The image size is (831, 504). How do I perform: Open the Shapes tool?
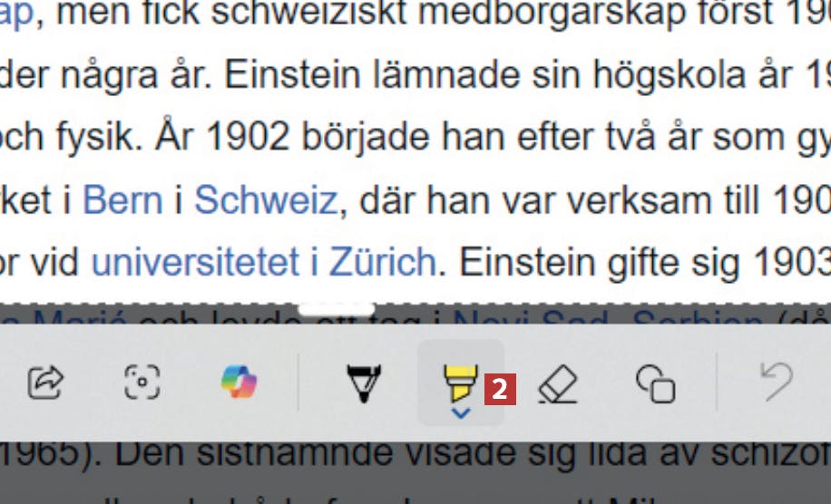coord(656,384)
